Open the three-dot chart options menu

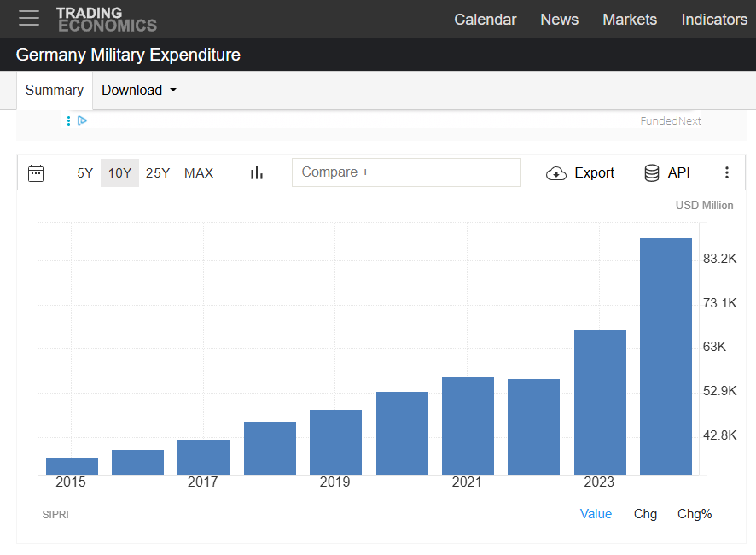(727, 172)
